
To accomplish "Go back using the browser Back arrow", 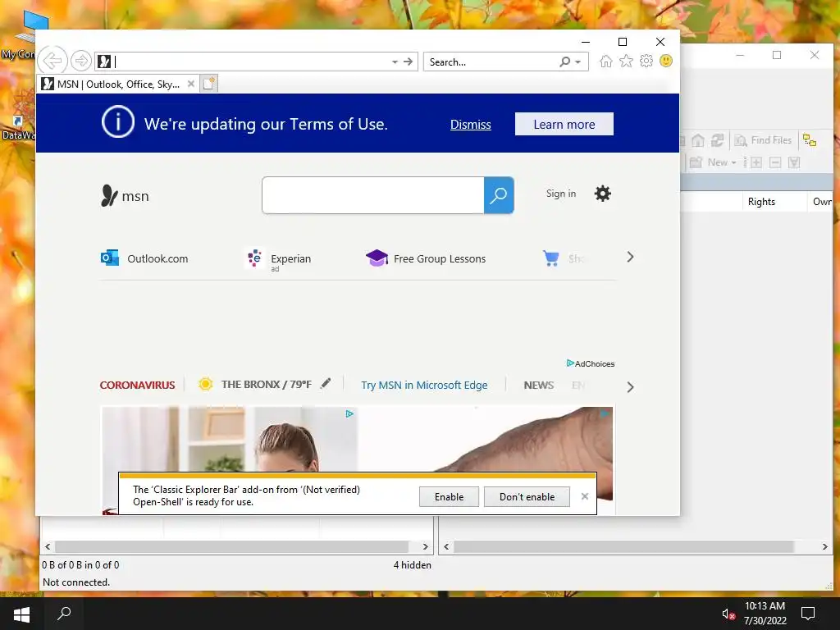I will (x=52, y=61).
